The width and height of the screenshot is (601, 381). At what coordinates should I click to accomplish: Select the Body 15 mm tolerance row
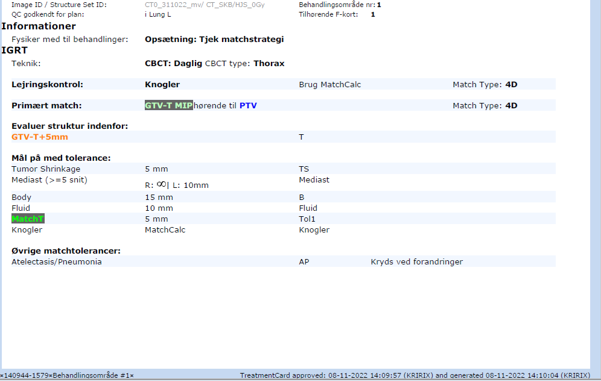(283, 197)
